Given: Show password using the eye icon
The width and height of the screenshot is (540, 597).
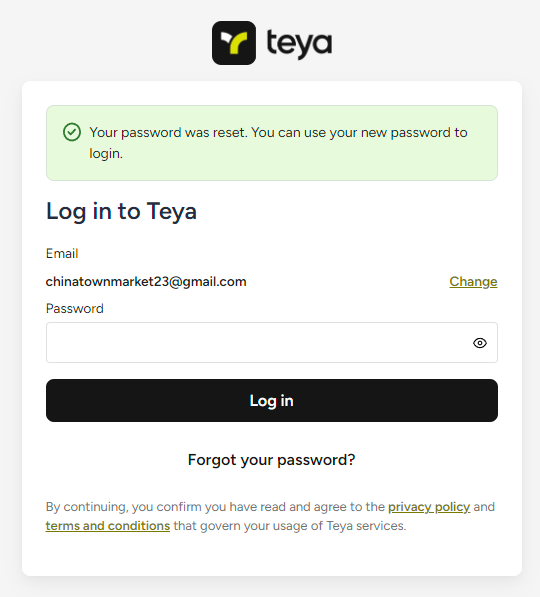Looking at the screenshot, I should pos(479,343).
